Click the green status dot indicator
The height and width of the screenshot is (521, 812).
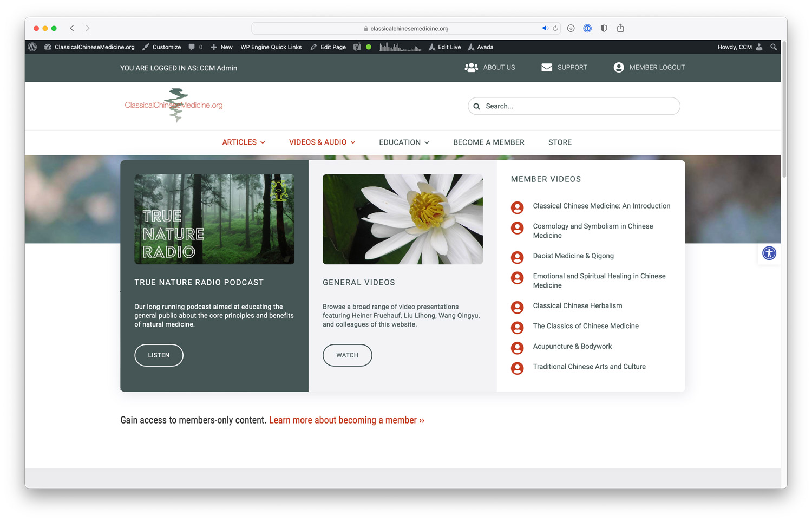point(369,47)
